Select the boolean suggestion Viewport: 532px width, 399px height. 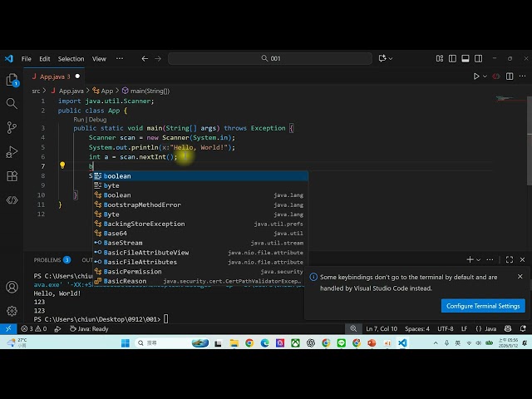coord(200,176)
